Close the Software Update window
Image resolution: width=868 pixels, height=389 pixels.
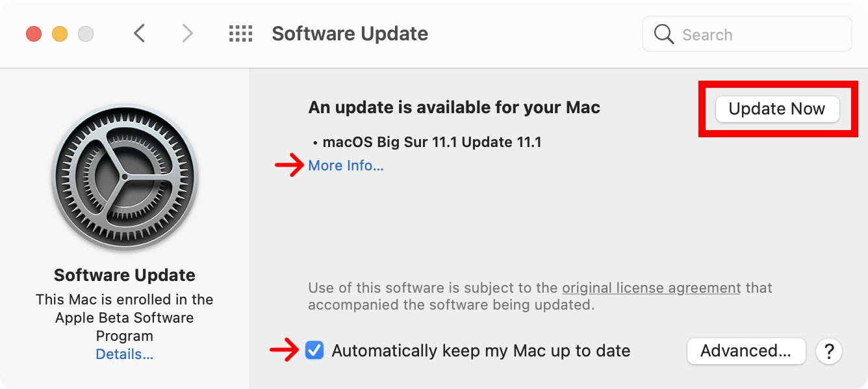click(x=34, y=34)
